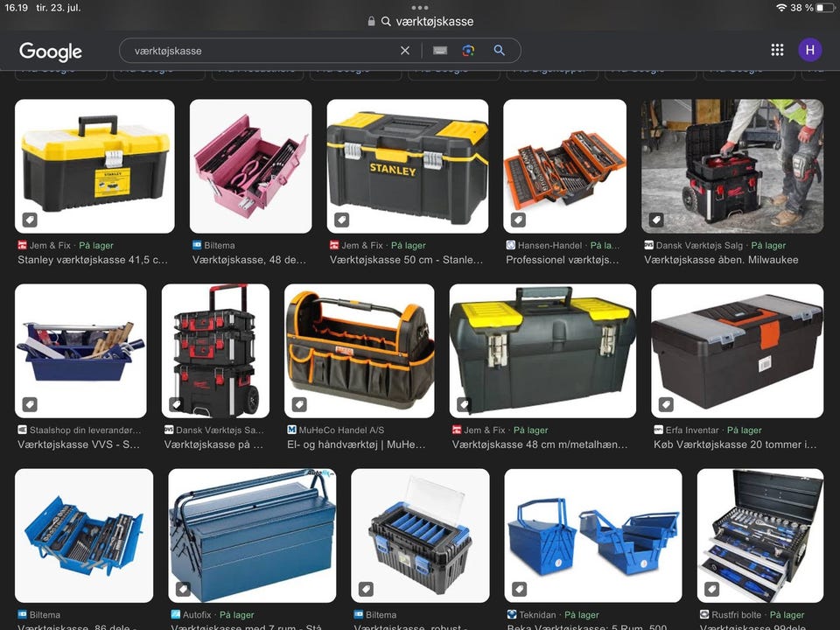Open the yellow Stanley 41,5 cm toolbox image
840x630 pixels.
(x=94, y=166)
